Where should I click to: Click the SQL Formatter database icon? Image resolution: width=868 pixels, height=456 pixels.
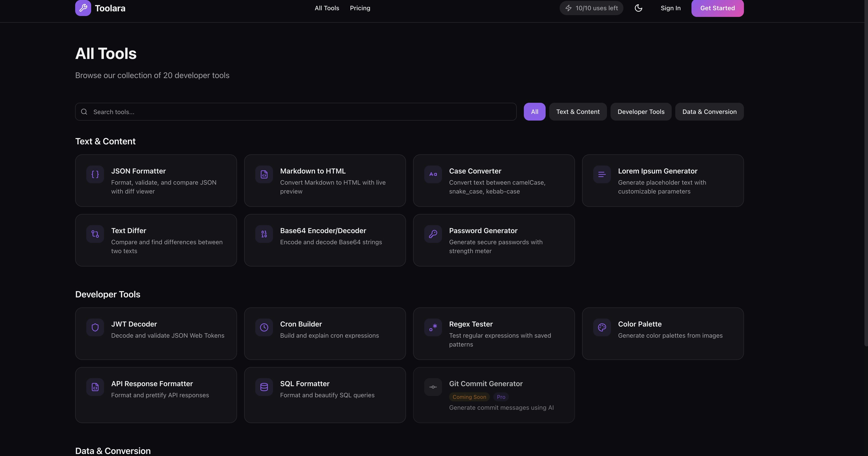click(264, 387)
